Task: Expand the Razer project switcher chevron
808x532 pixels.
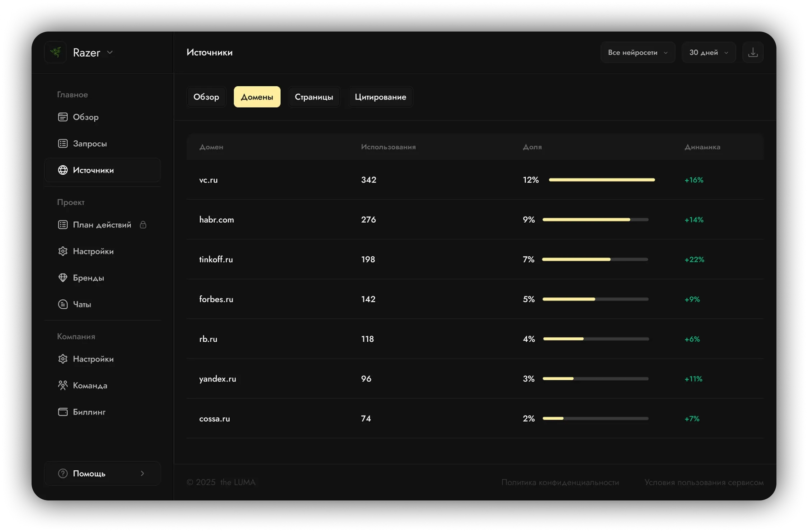Action: click(x=110, y=52)
